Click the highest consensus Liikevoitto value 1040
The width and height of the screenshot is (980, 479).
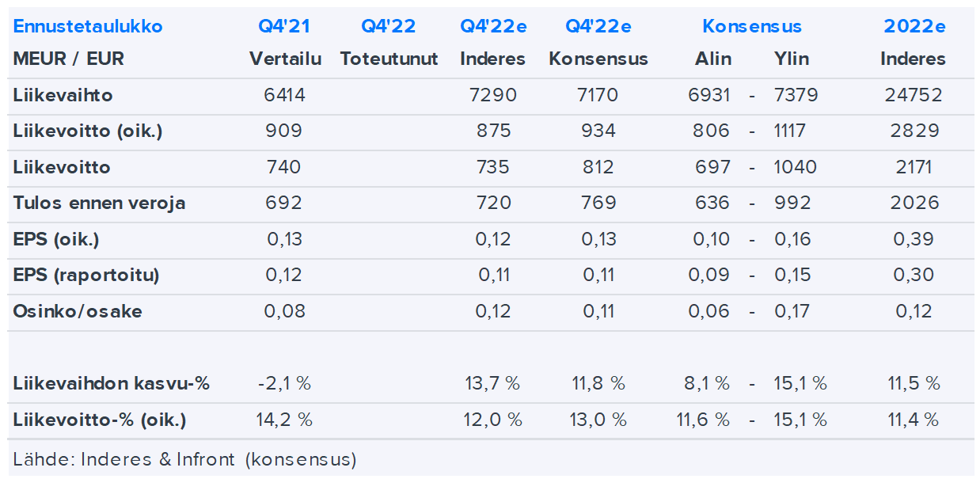pos(796,167)
